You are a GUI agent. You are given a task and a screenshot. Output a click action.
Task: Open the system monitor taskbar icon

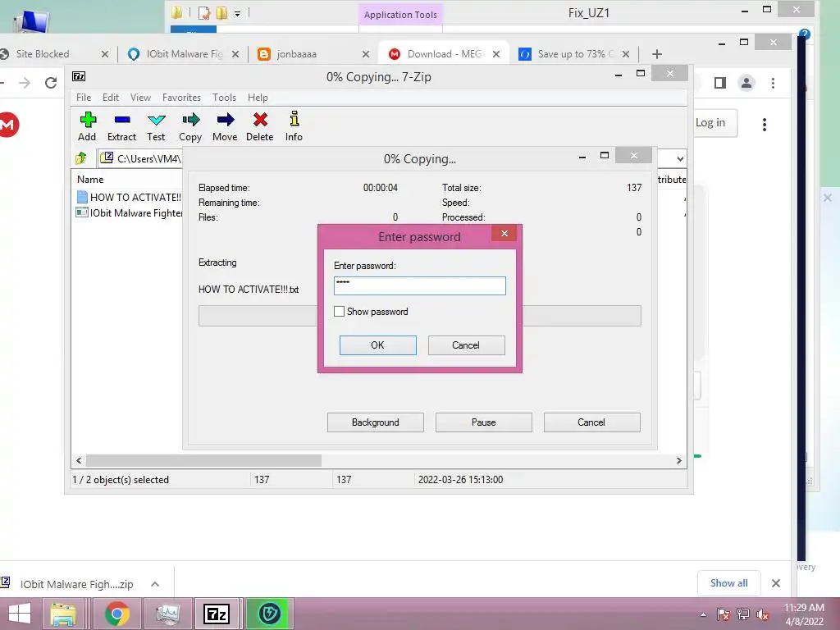167,614
